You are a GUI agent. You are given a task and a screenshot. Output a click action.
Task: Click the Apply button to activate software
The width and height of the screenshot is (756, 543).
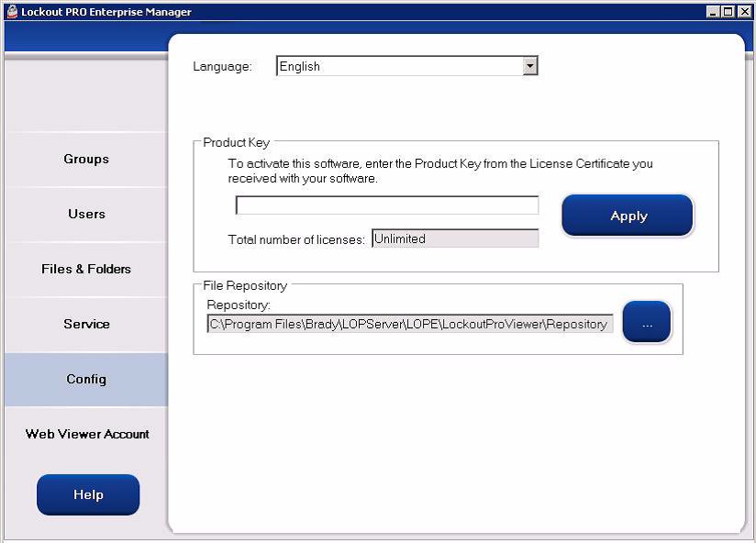click(x=627, y=216)
